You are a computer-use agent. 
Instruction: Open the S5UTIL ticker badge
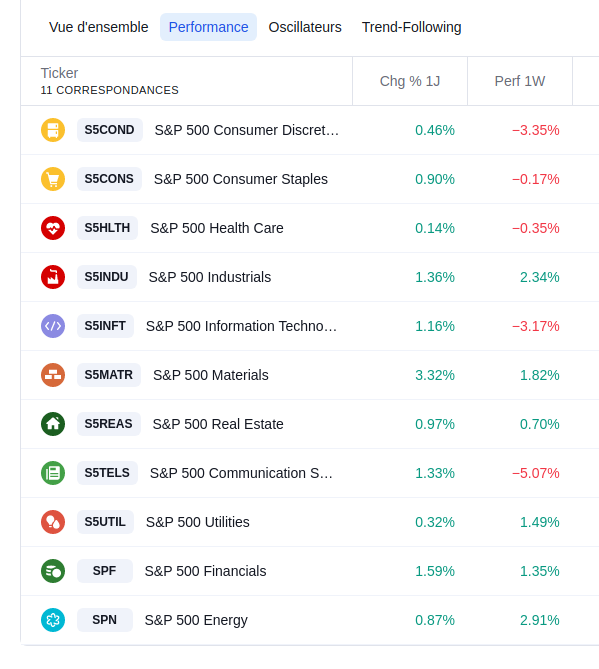tap(105, 523)
